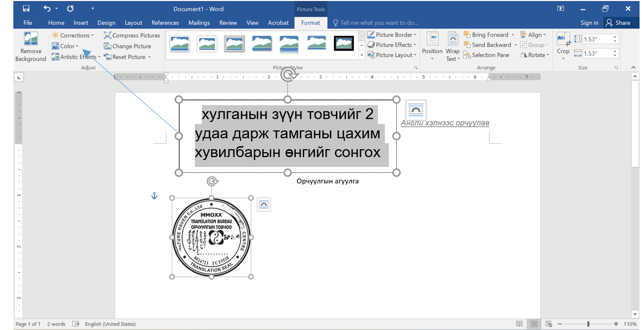644x330 pixels.
Task: Click the Remove Background icon
Action: pyautogui.click(x=31, y=40)
